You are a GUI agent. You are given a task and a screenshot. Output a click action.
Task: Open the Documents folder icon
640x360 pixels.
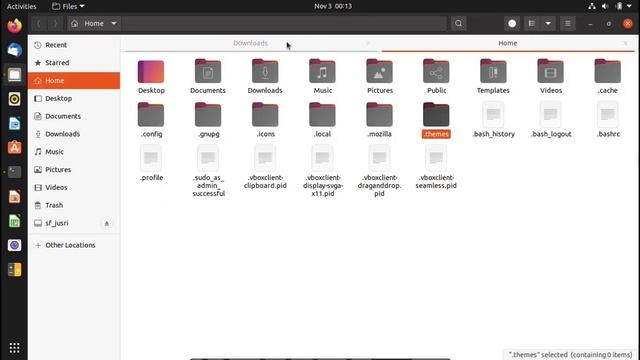(208, 72)
